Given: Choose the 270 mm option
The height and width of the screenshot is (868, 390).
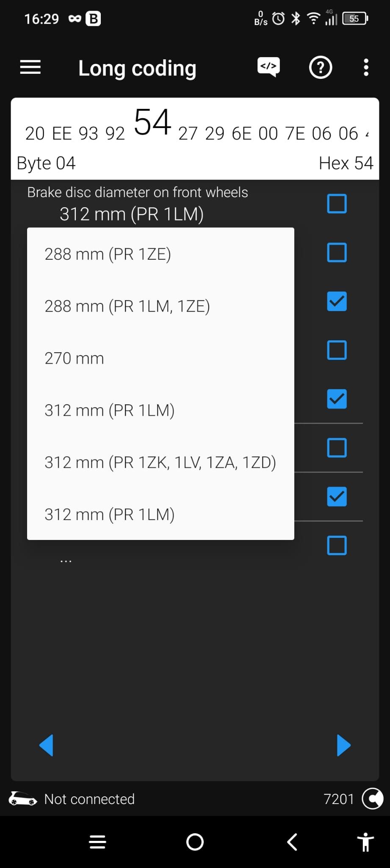Looking at the screenshot, I should [75, 359].
